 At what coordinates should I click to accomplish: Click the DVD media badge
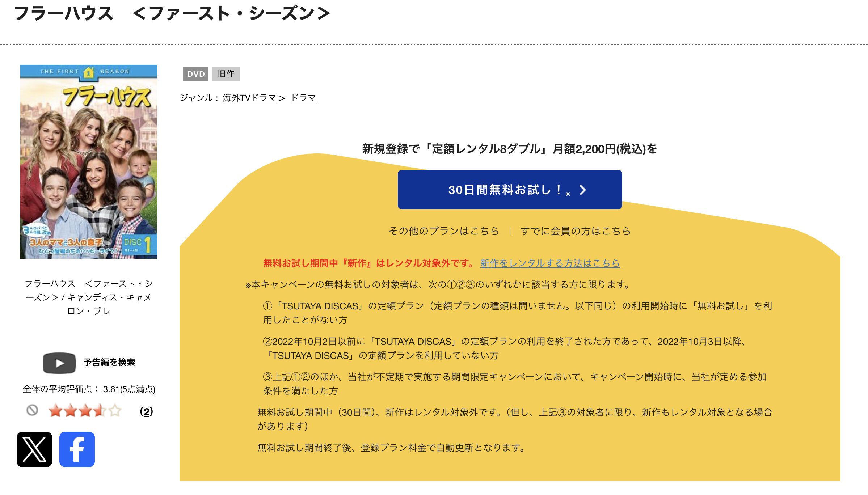coord(196,74)
